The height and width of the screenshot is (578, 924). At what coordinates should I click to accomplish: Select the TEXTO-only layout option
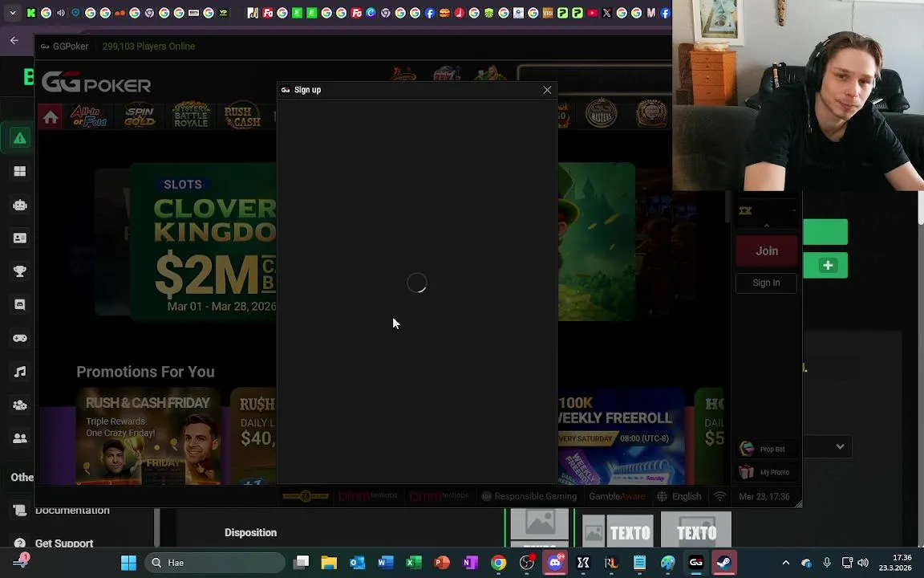696,530
